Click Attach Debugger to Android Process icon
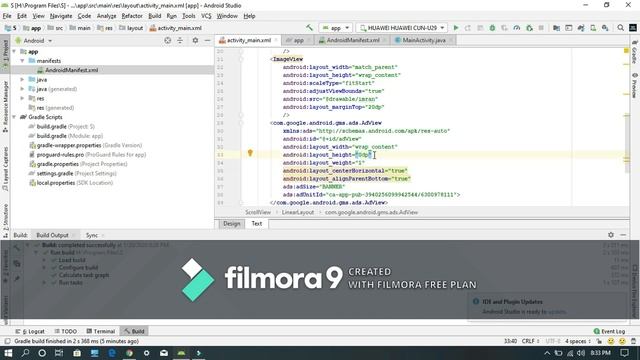The image size is (640, 360). click(x=529, y=28)
